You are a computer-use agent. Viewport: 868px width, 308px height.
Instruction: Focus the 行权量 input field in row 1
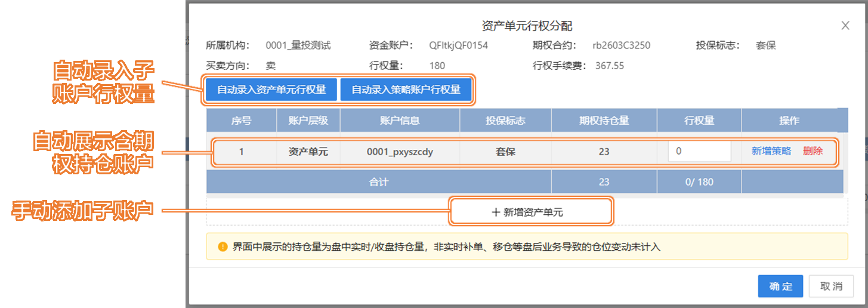point(699,152)
